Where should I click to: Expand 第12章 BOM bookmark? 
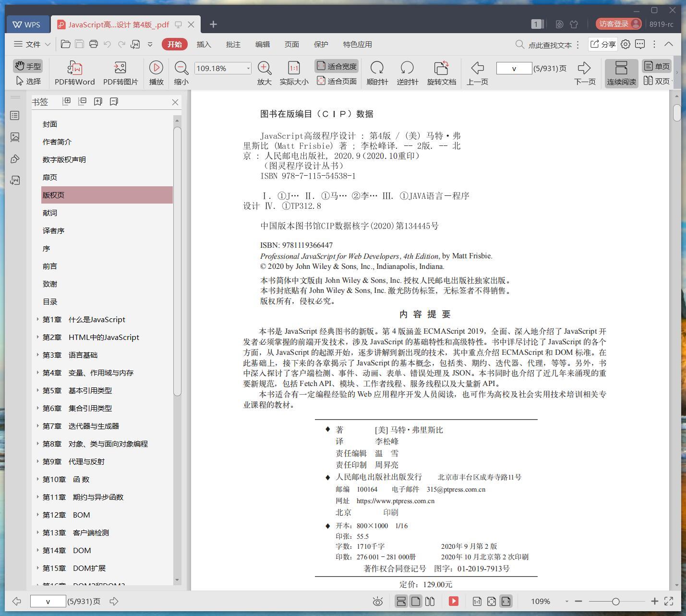tap(37, 514)
